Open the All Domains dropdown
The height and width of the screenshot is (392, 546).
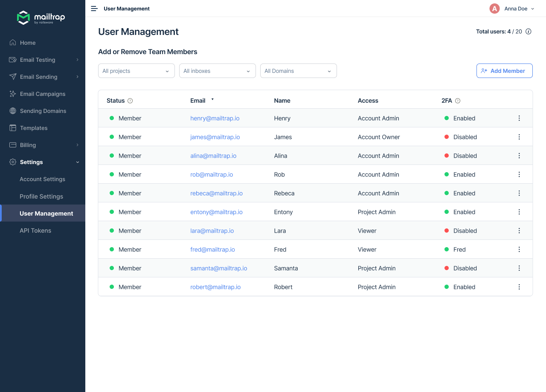point(299,71)
